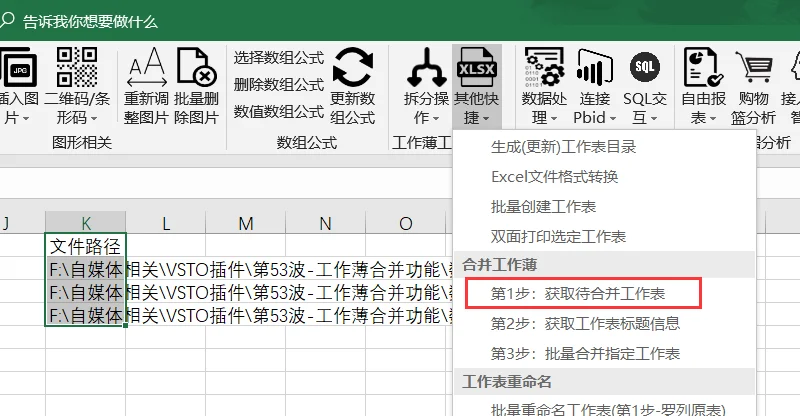Select column O header
Screen dimensions: 800x416
pos(406,223)
